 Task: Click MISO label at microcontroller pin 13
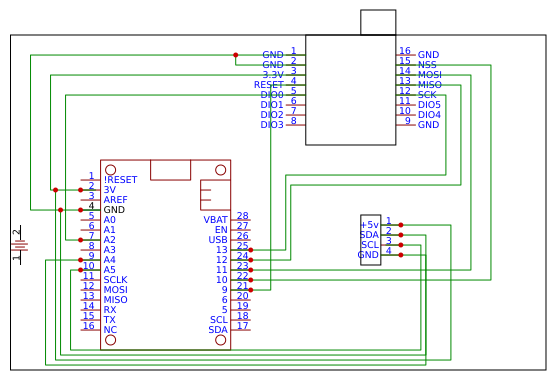click(116, 300)
